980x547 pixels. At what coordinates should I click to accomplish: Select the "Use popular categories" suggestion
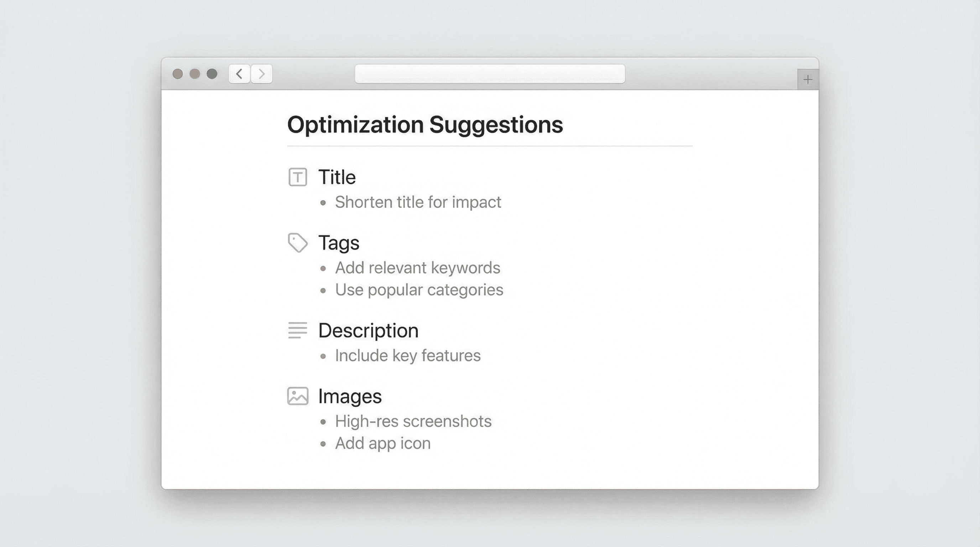419,290
